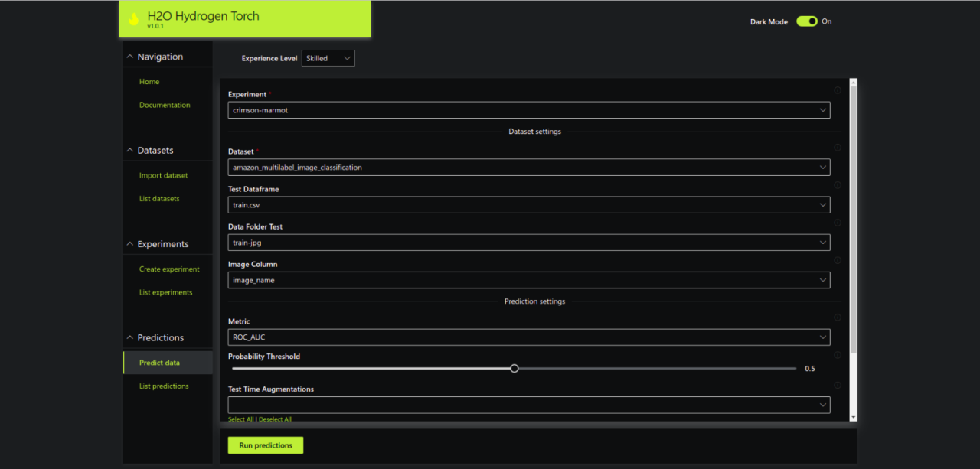
Task: Open Create experiment from the sidebar
Action: coord(169,269)
